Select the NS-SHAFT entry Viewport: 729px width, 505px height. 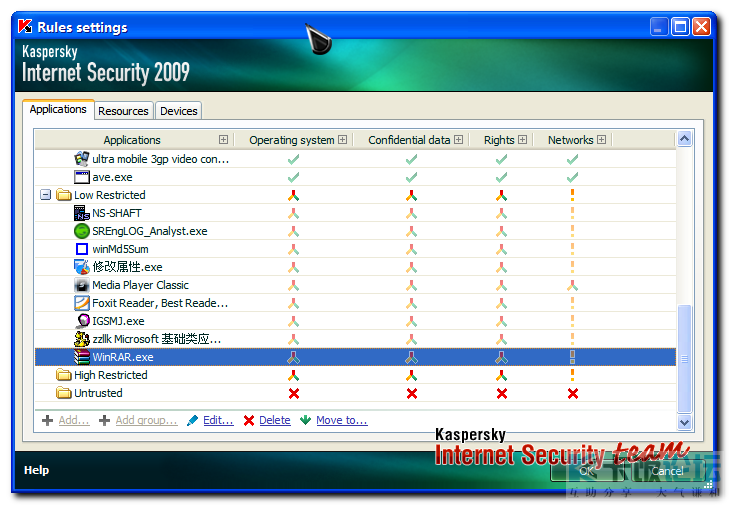point(355,213)
